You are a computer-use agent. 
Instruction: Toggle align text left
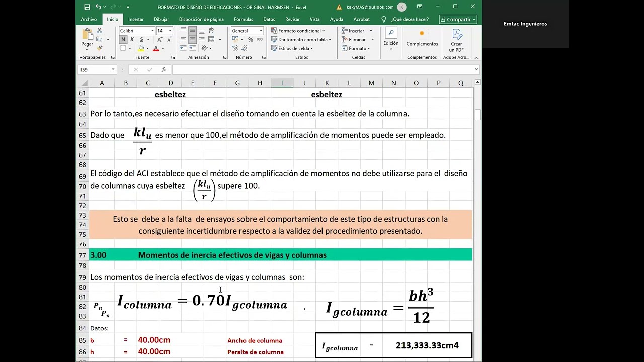tap(183, 39)
